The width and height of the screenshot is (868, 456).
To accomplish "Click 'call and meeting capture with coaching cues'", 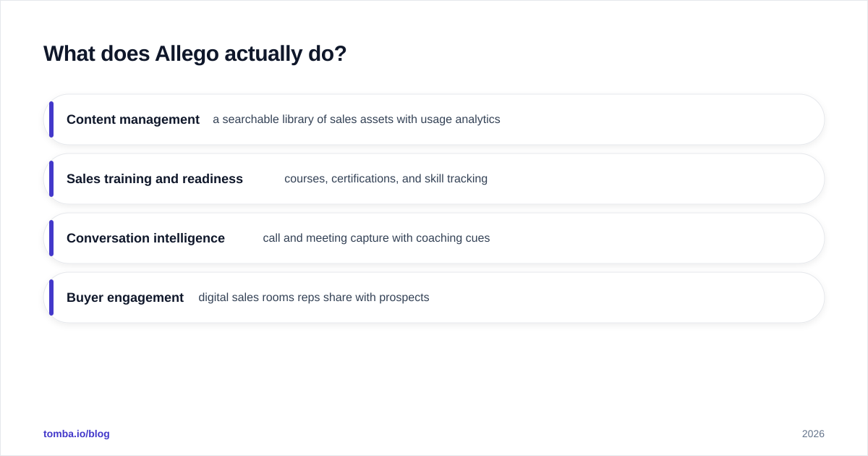I will (x=376, y=238).
